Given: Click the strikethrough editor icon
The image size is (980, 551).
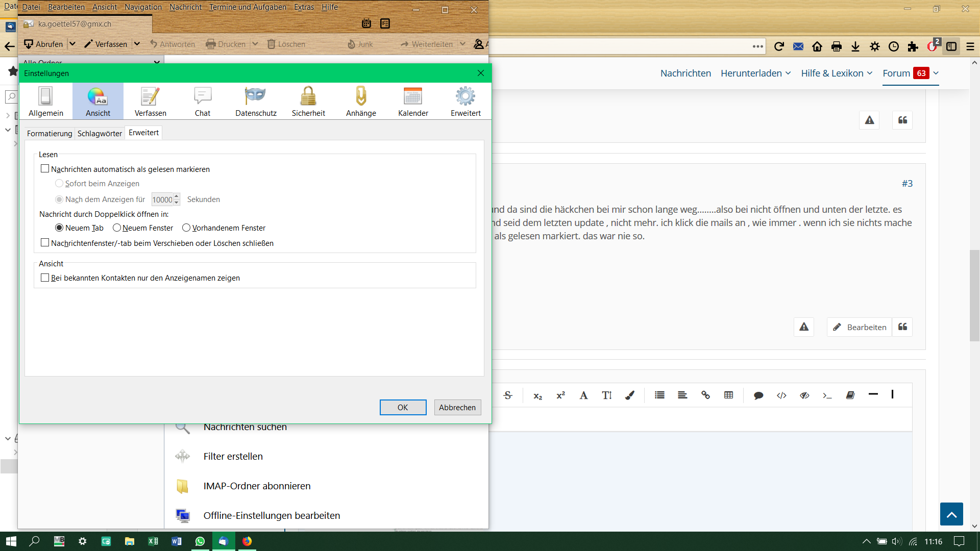Looking at the screenshot, I should tap(508, 395).
